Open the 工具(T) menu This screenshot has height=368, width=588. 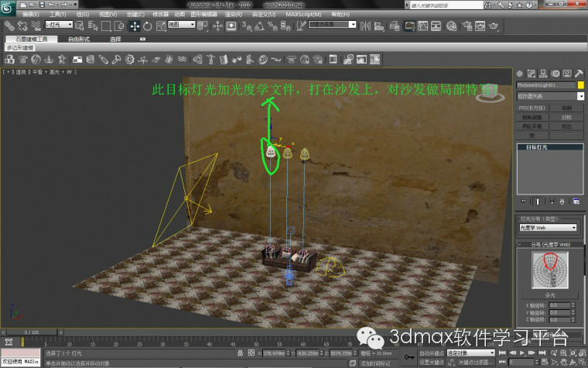tap(57, 14)
